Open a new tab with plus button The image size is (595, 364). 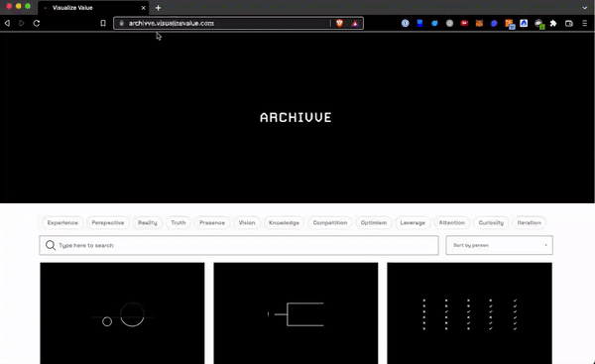click(x=159, y=8)
